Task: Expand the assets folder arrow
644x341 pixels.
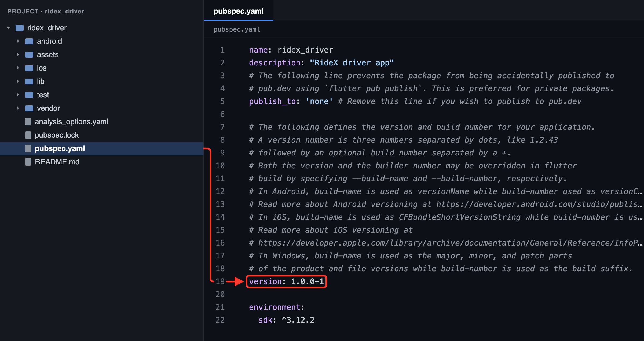Action: tap(18, 55)
